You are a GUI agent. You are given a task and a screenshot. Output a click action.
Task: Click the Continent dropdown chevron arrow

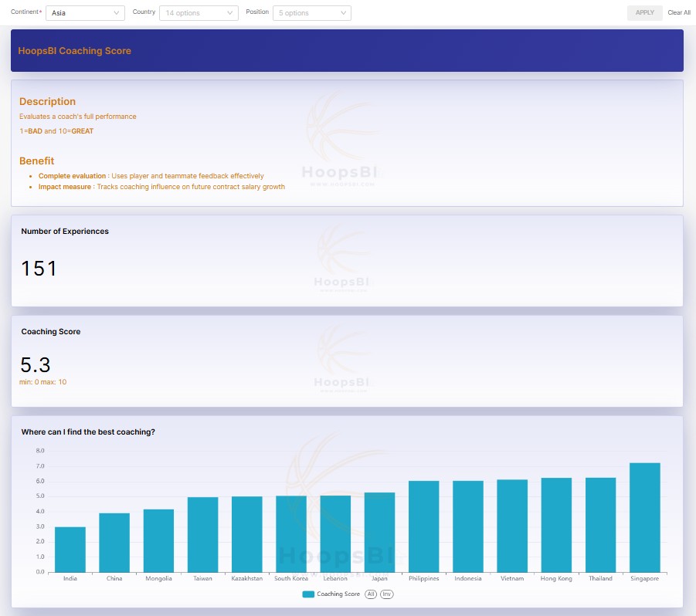116,13
